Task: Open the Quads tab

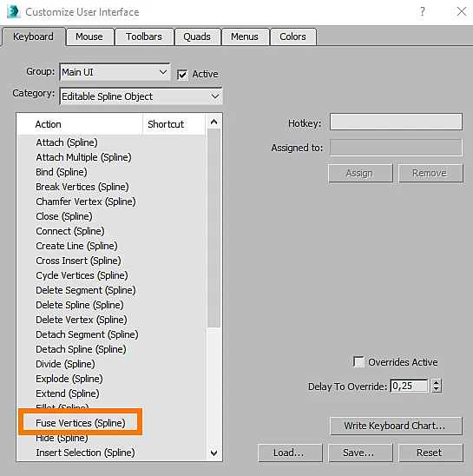Action: click(197, 36)
